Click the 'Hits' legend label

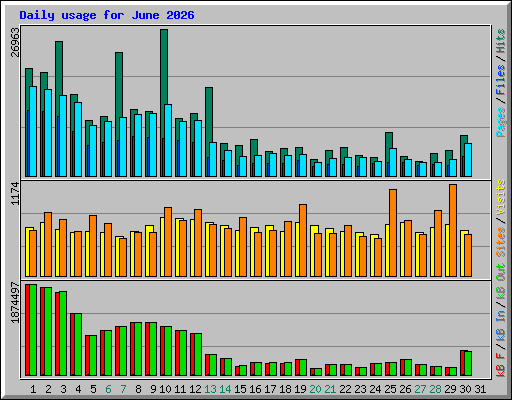pos(501,41)
